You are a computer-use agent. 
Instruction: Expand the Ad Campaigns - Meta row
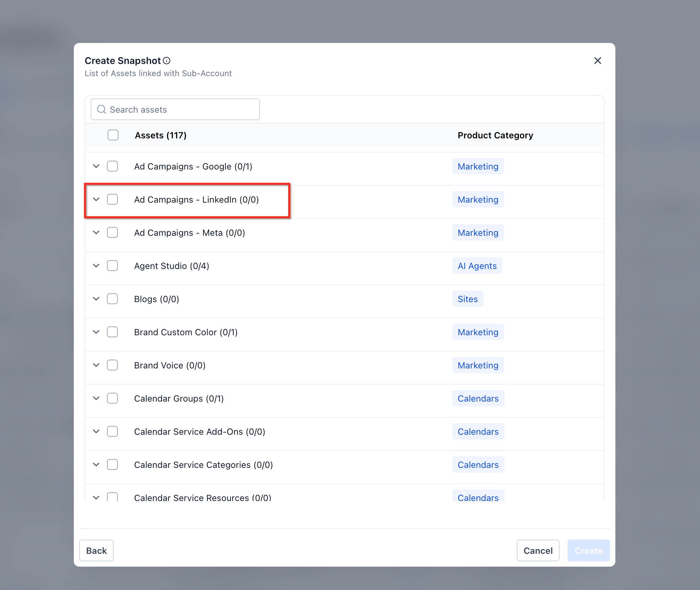pos(96,232)
